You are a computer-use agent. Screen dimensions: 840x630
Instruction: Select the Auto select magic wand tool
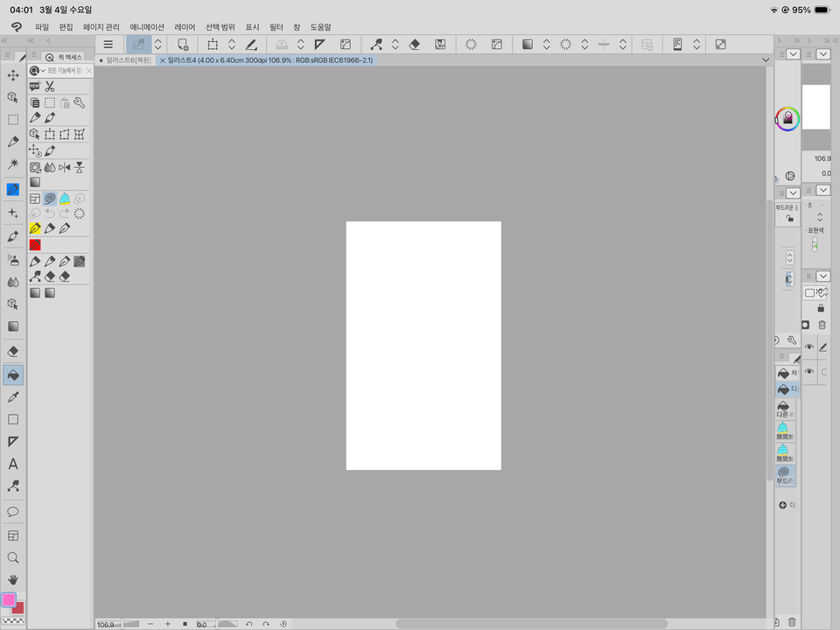point(13,164)
